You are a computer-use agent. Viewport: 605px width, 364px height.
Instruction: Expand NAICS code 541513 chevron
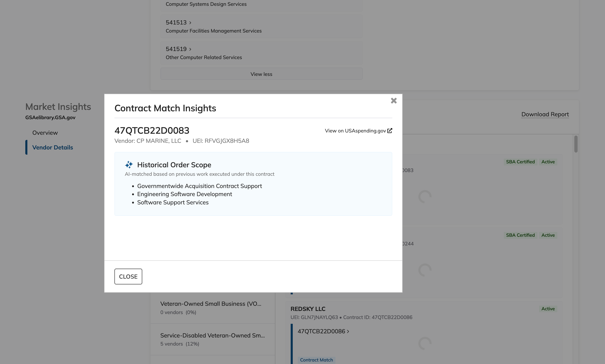190,23
